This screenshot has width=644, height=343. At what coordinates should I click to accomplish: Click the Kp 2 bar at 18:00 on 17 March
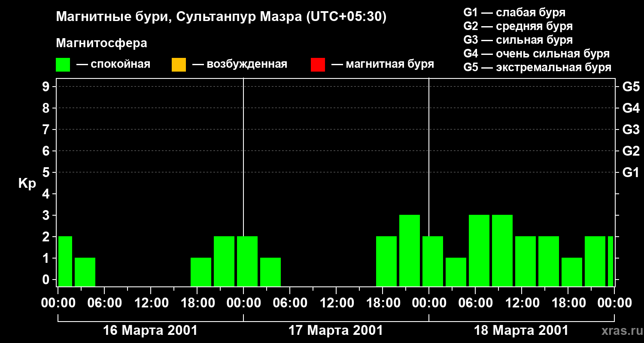[x=386, y=261]
